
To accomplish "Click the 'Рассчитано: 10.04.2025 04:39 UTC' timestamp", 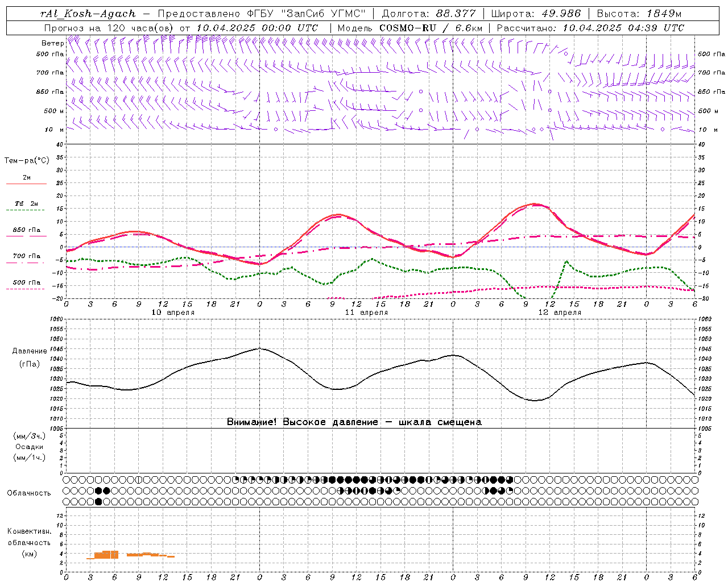I will tap(590, 28).
